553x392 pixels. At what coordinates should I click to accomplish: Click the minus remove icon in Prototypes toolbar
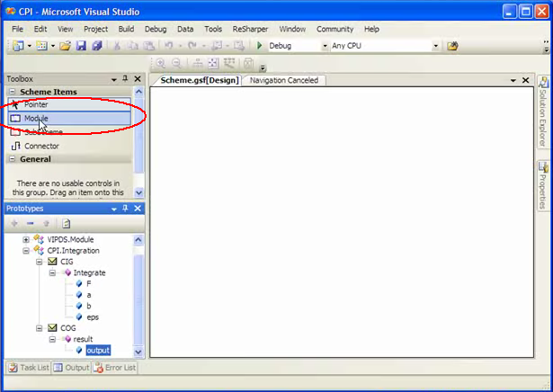click(30, 223)
